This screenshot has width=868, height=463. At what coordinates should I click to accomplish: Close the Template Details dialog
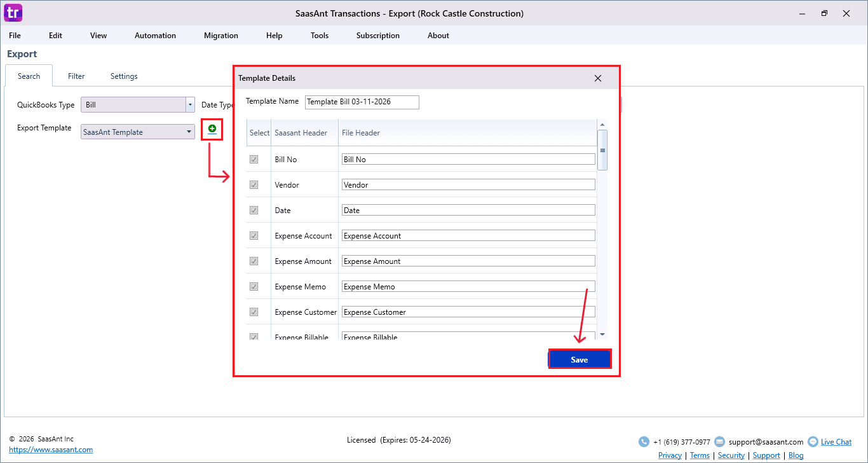[597, 78]
